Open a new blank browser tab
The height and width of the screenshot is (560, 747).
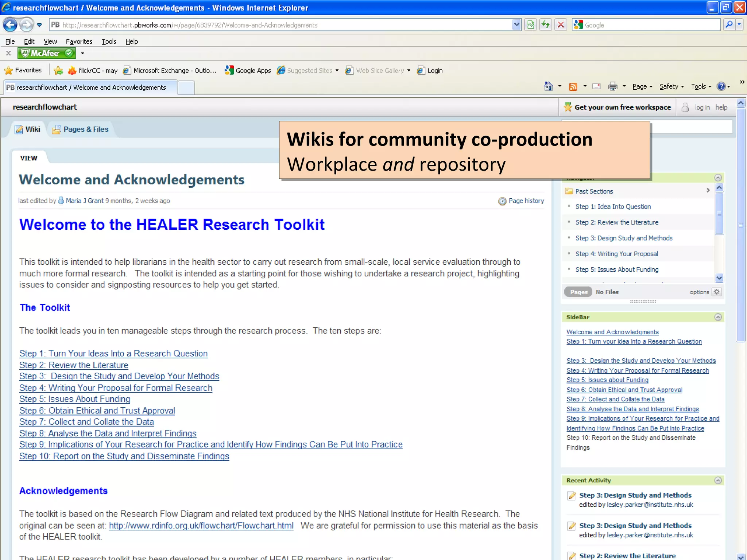(186, 88)
